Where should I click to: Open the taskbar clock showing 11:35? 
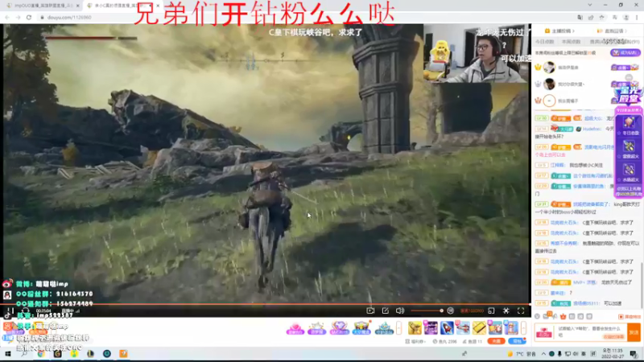(612, 353)
